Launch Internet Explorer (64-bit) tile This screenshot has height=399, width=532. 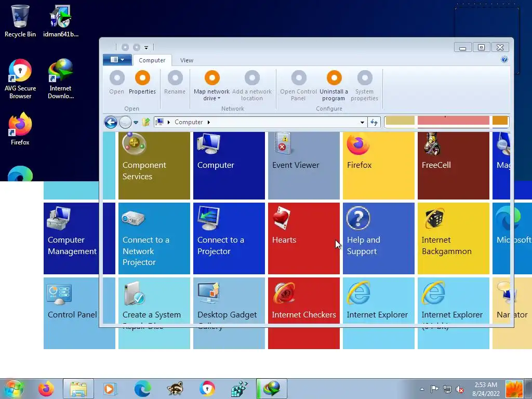coord(453,313)
